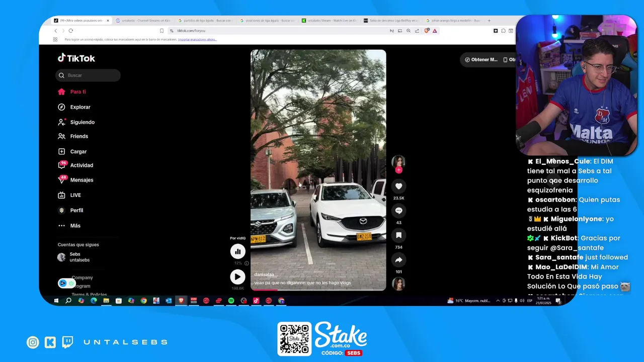The height and width of the screenshot is (362, 644).
Task: Click the Company footer link
Action: point(82,278)
